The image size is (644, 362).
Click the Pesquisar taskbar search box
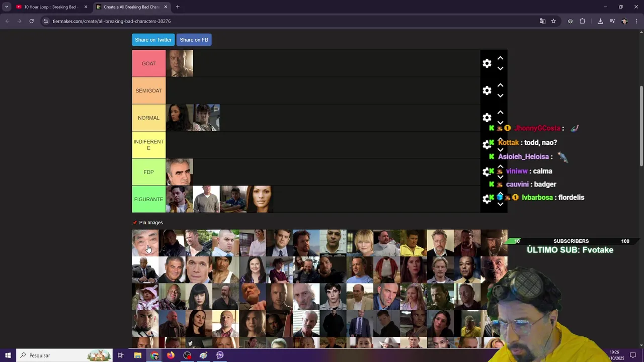(x=64, y=355)
